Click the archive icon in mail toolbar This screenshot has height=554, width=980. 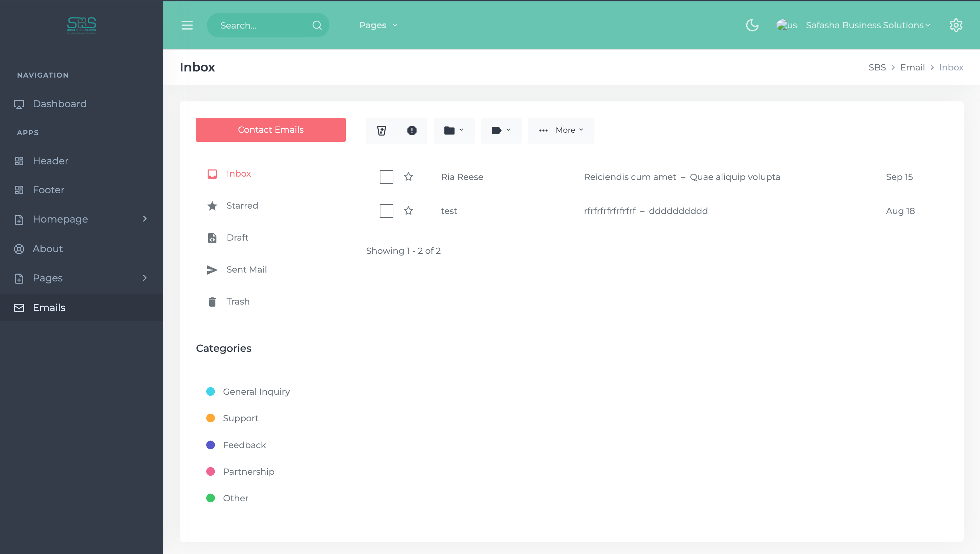(x=381, y=131)
